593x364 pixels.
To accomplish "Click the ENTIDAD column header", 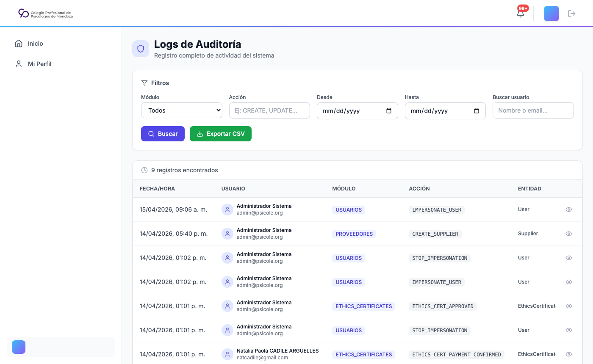I will point(529,189).
